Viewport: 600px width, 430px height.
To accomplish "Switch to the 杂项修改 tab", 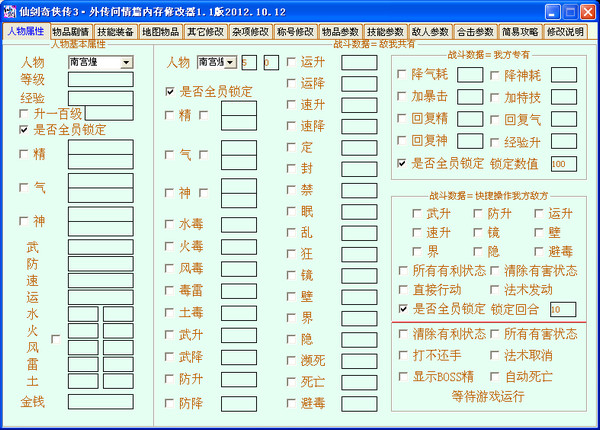I will point(250,31).
